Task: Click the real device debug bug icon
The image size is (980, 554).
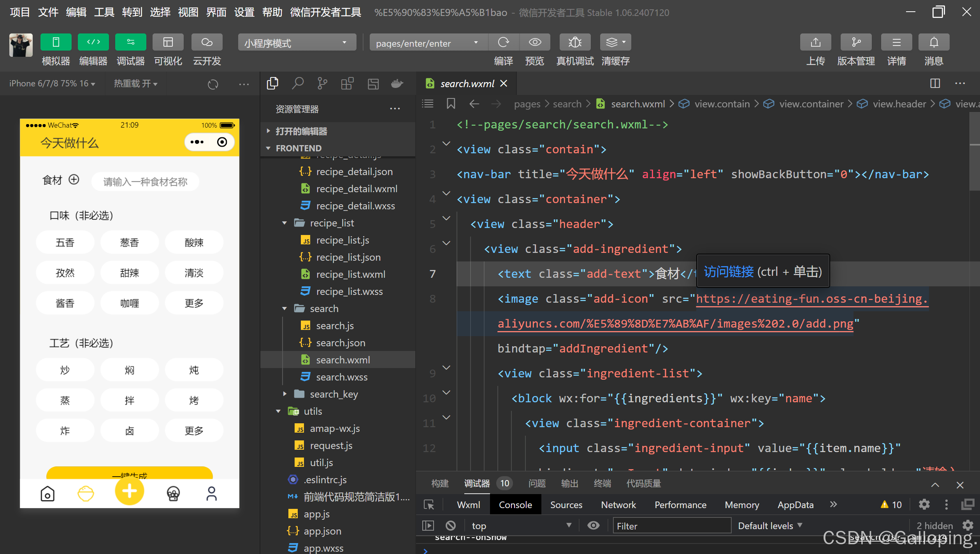Action: point(575,42)
